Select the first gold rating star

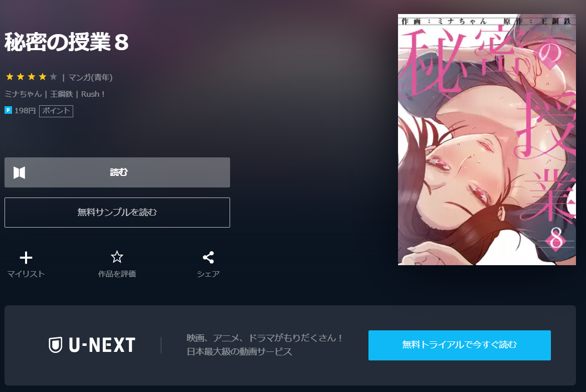click(10, 77)
